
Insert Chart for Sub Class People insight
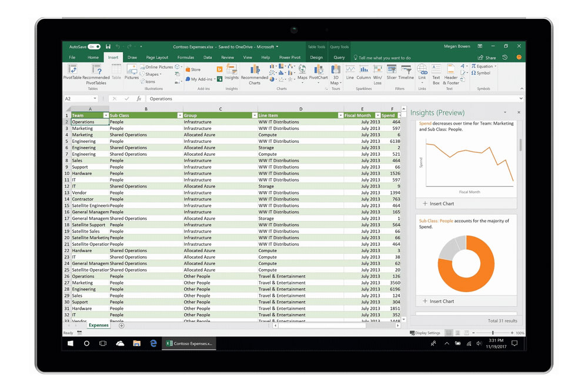[x=439, y=301]
